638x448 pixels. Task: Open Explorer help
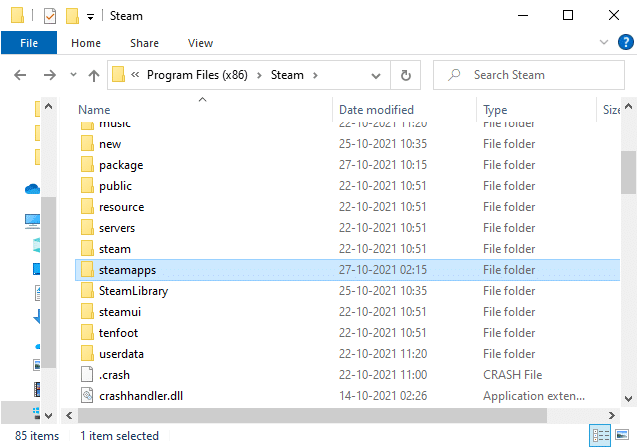pyautogui.click(x=625, y=42)
